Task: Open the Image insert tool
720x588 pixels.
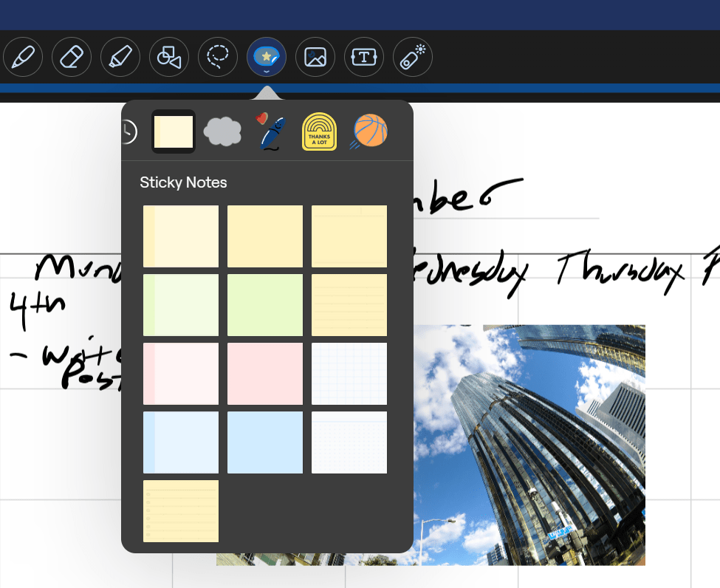Action: coord(315,57)
